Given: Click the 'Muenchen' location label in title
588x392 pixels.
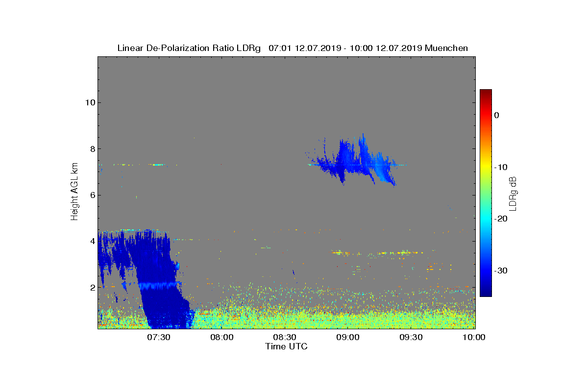Looking at the screenshot, I should (x=446, y=48).
